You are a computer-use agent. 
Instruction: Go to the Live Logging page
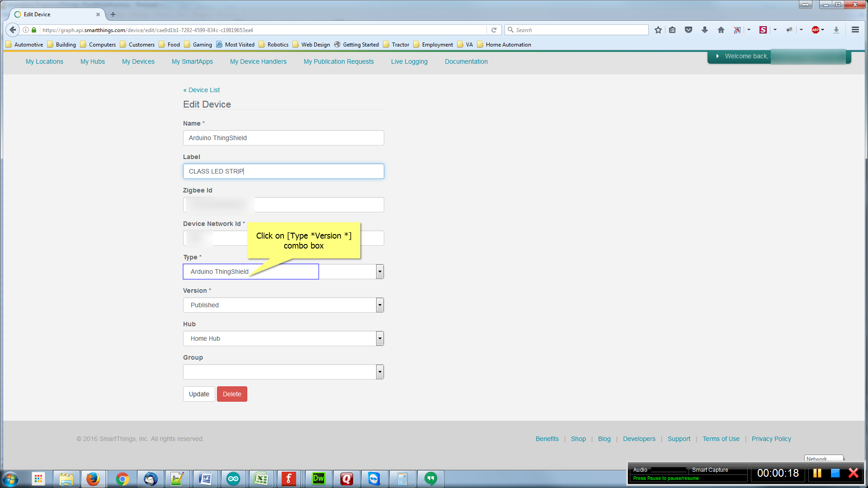click(x=409, y=61)
